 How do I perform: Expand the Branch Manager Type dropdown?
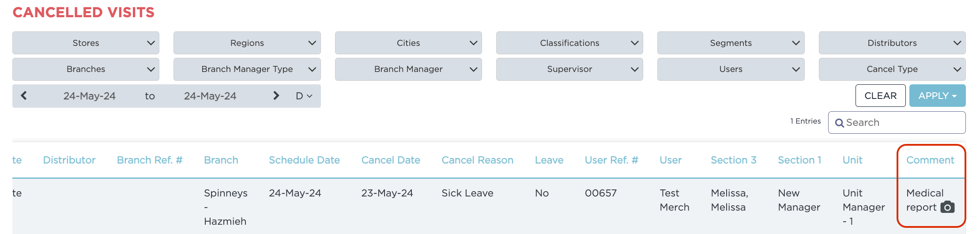coord(247,69)
